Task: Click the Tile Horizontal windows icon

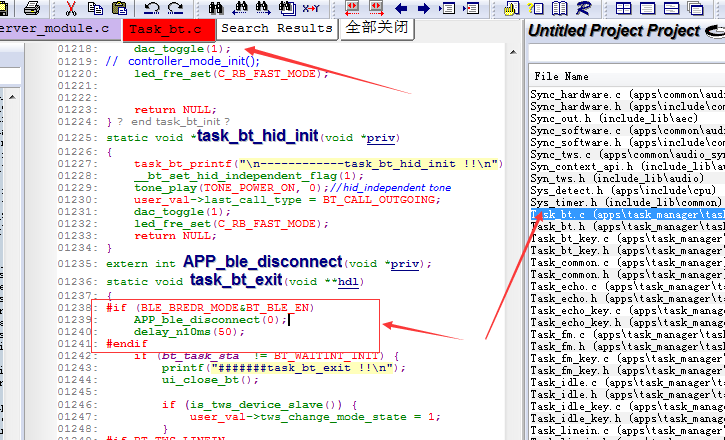Action: 671,7
